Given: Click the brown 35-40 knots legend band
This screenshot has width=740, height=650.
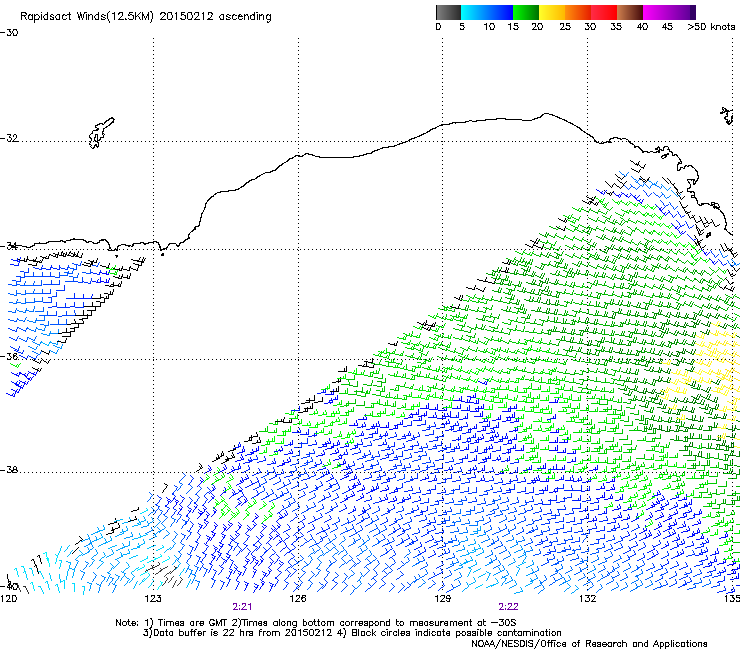Looking at the screenshot, I should point(630,12).
